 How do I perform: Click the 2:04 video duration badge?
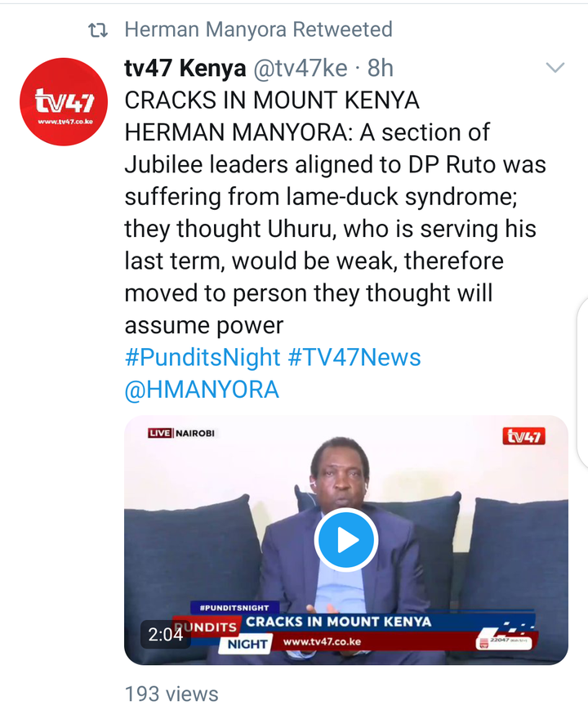pyautogui.click(x=166, y=635)
